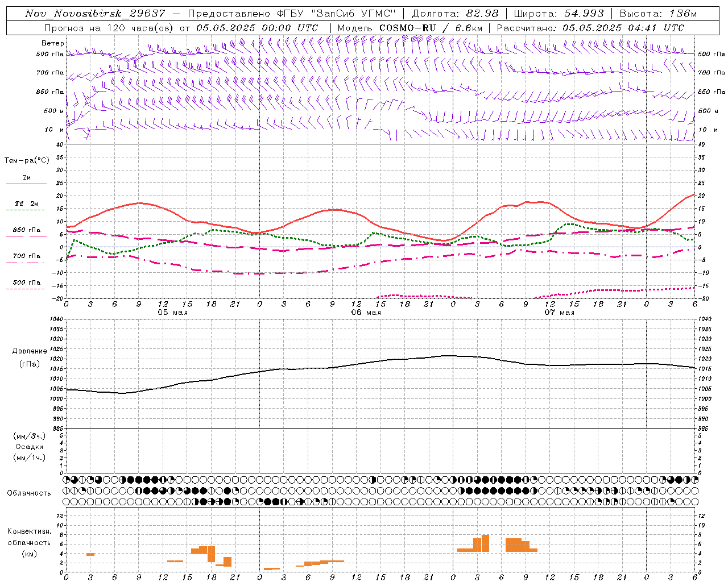Click the 05 мая date label

tap(173, 313)
